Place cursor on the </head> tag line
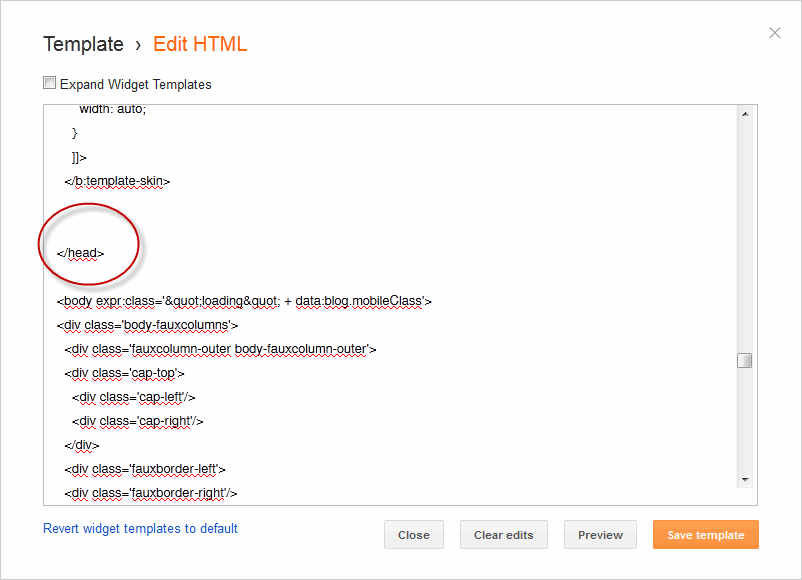The height and width of the screenshot is (580, 802). coord(81,253)
